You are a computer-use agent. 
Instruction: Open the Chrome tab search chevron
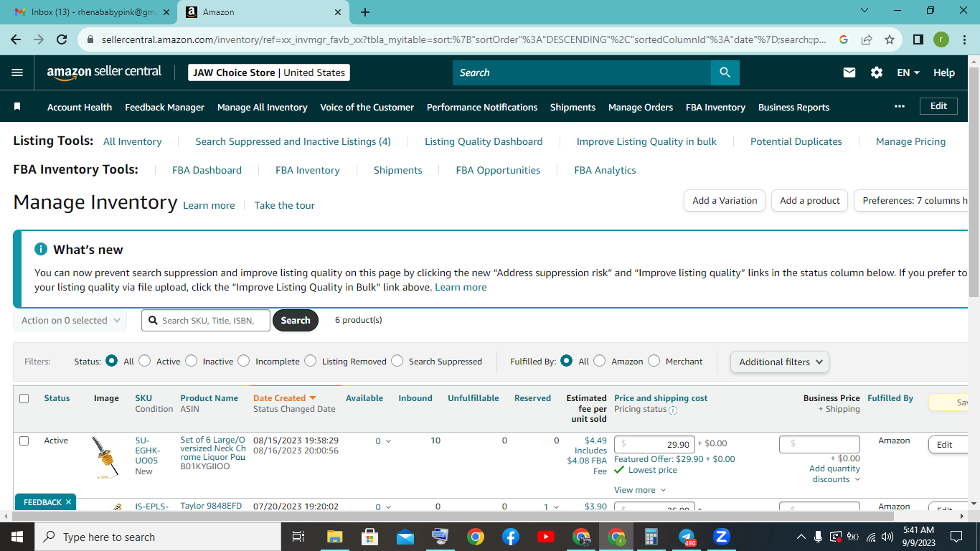pos(864,11)
